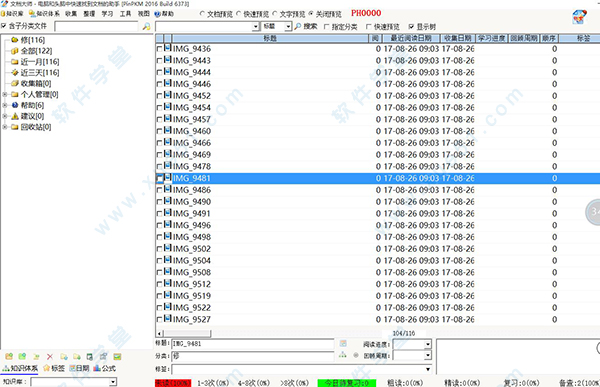Enable the 指定分类 checkbox
600x387 pixels.
pyautogui.click(x=326, y=26)
